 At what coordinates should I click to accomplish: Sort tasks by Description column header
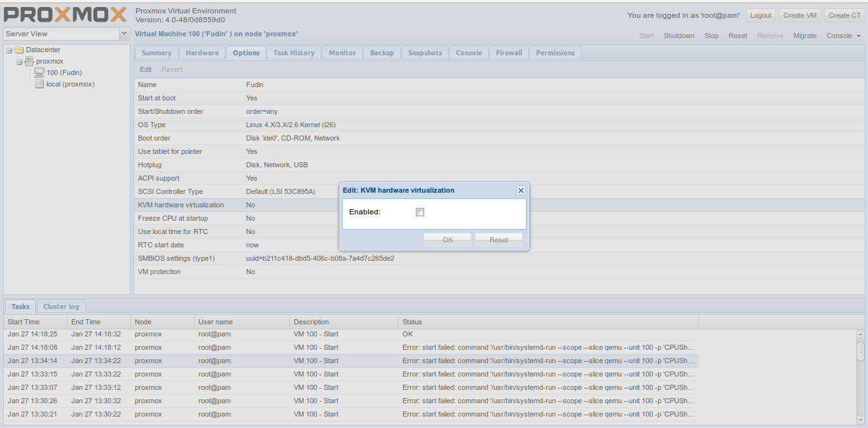[344, 322]
